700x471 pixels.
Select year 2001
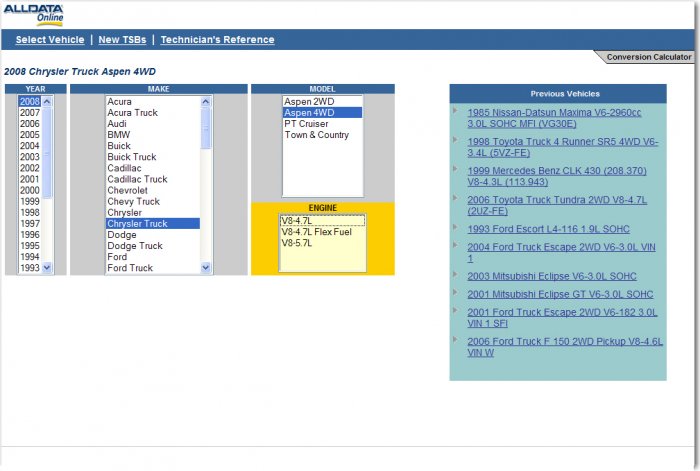[x=29, y=179]
